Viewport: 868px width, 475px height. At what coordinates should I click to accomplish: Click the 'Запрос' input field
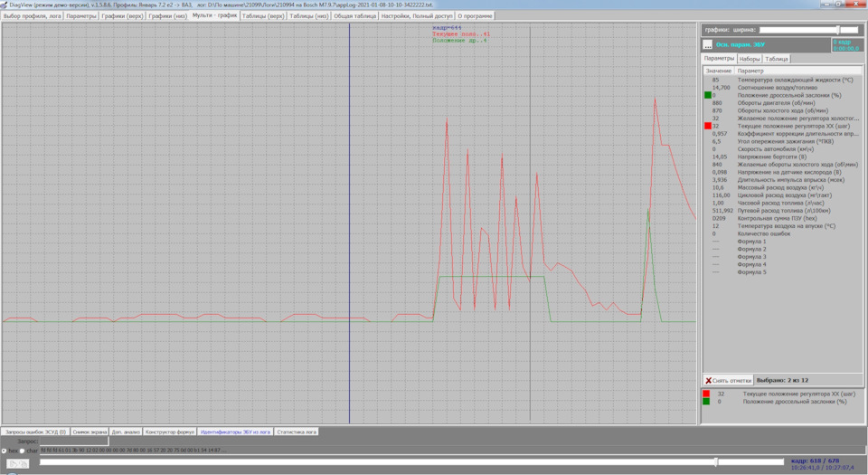tap(74, 442)
